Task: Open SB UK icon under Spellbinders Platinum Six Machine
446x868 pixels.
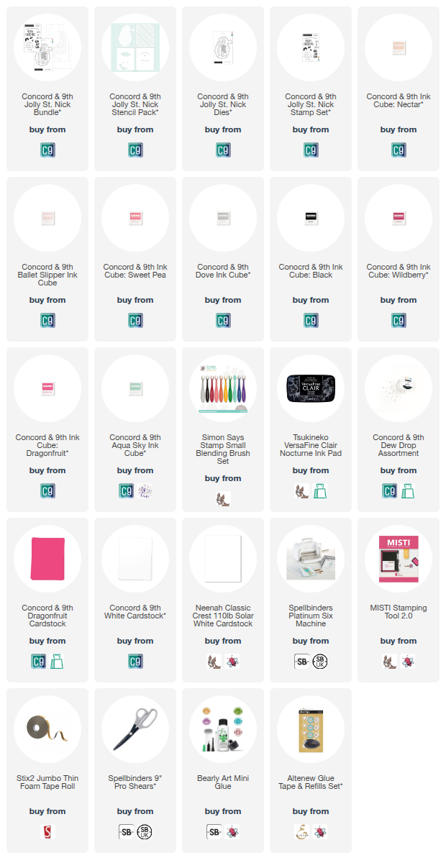Action: [x=321, y=662]
